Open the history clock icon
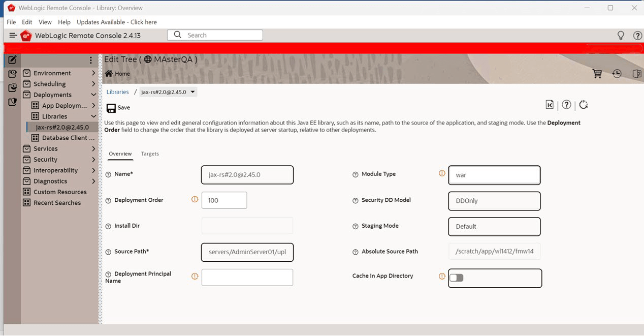 [617, 74]
